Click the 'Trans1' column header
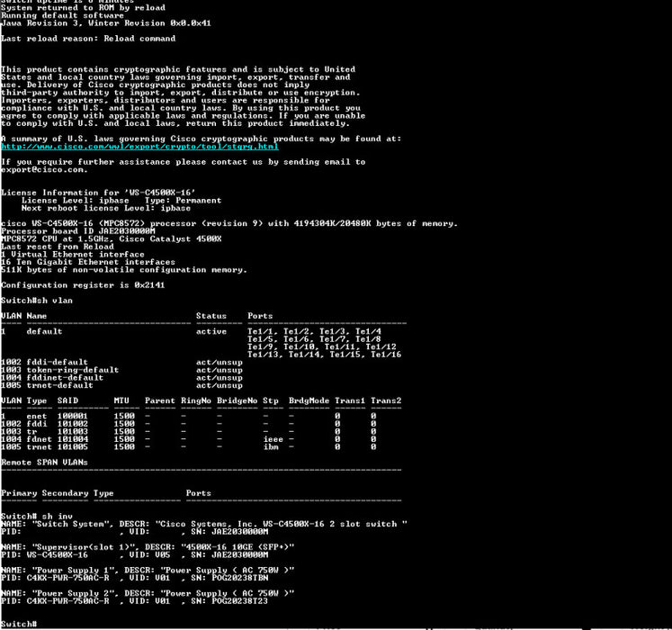Image resolution: width=672 pixels, height=630 pixels. 350,401
